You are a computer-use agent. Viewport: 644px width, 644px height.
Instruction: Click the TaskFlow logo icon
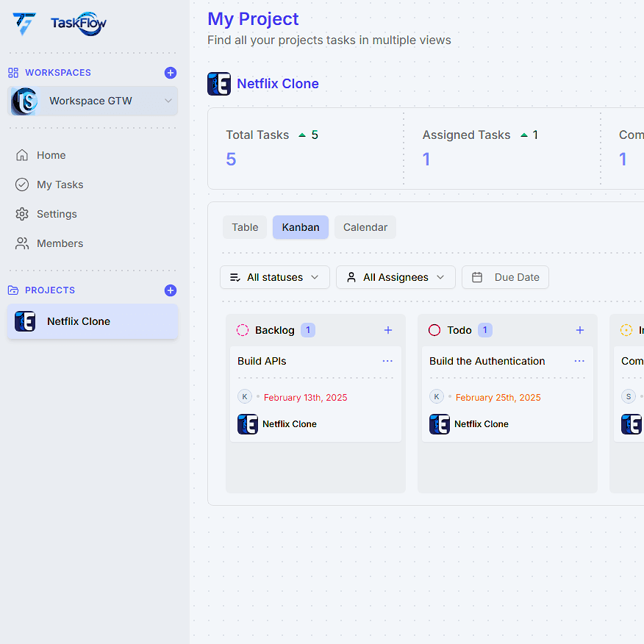point(24,24)
